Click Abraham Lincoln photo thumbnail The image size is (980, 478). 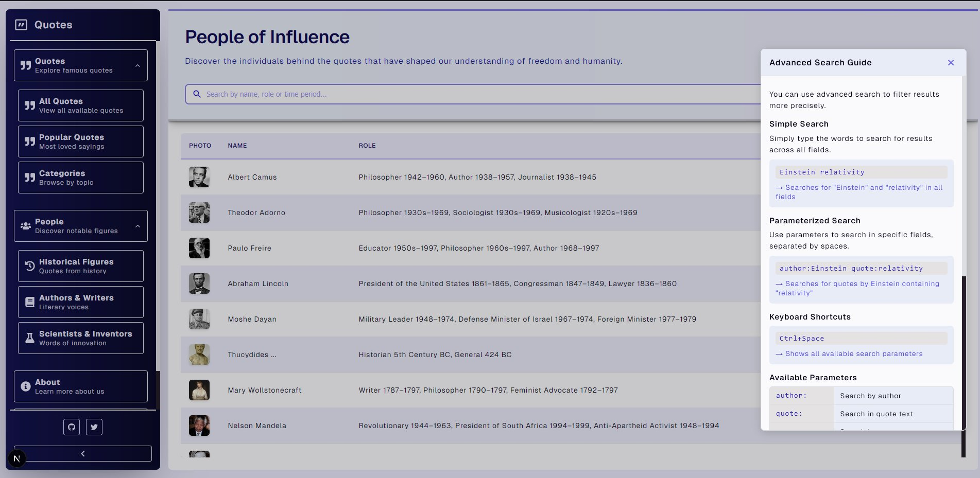coord(199,284)
